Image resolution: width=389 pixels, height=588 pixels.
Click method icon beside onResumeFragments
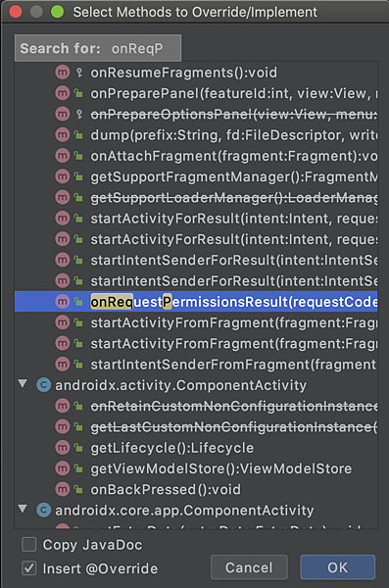[x=63, y=72]
